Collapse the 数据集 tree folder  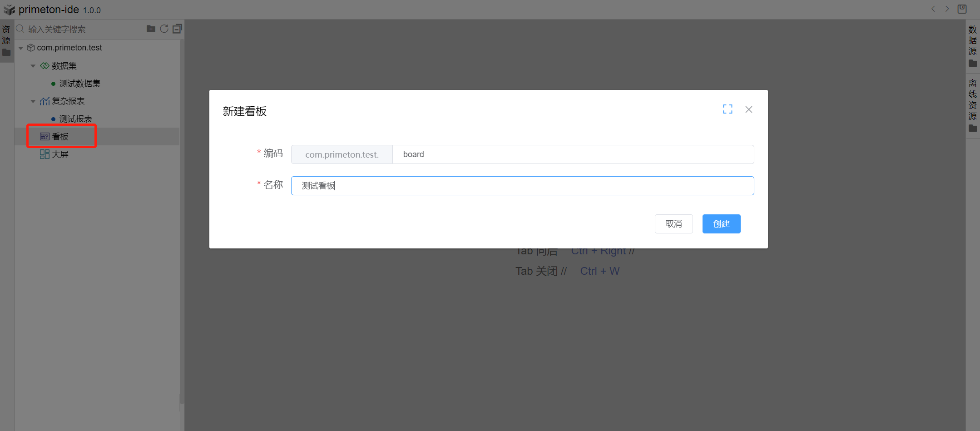tap(33, 66)
